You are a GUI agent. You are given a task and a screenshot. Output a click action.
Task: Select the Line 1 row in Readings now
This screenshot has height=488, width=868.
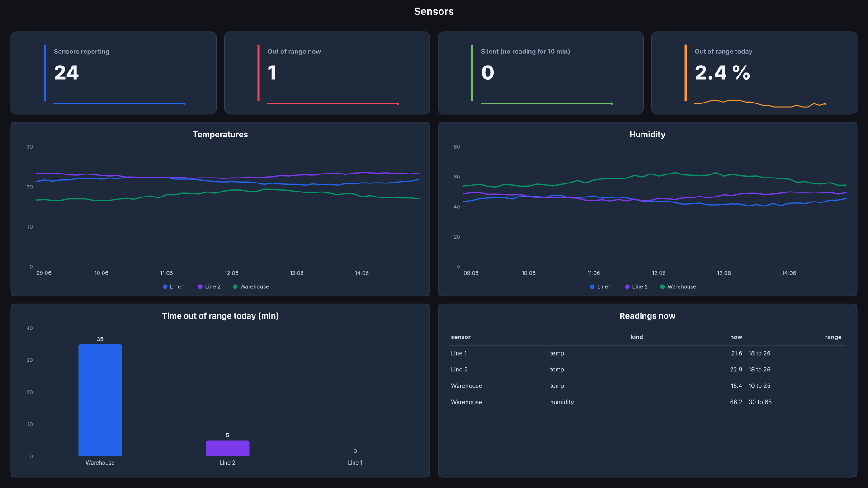tap(647, 353)
